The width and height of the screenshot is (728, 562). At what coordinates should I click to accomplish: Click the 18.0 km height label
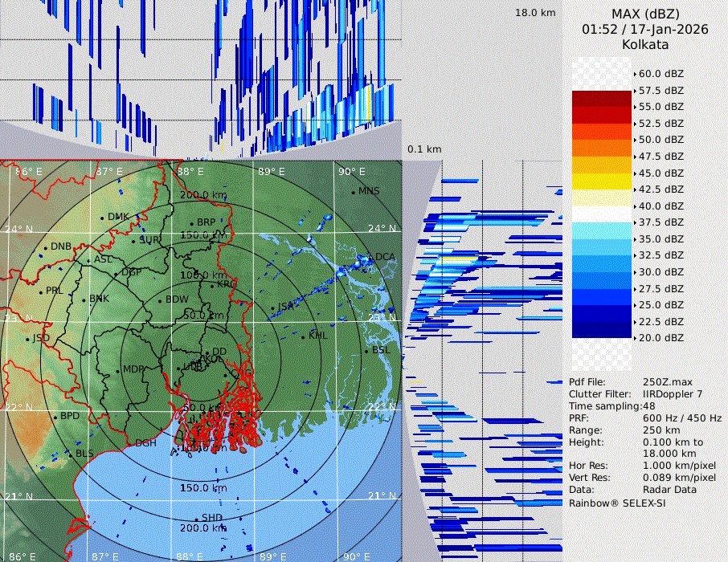(535, 13)
